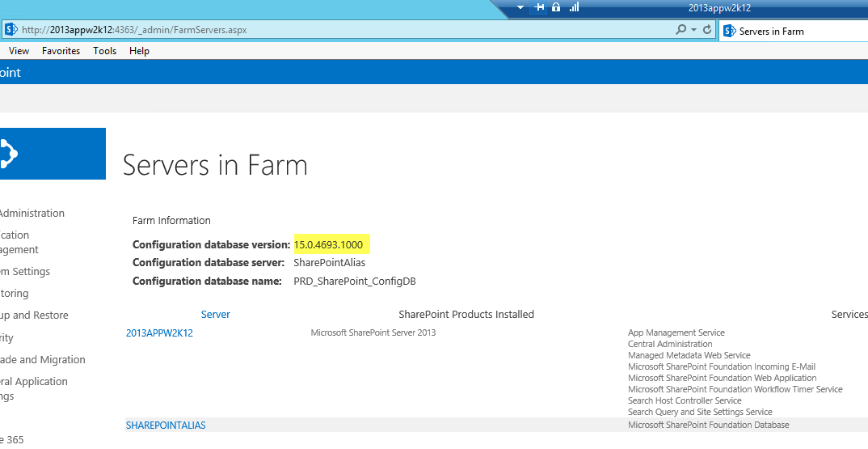Click the Managed Metadata Web Service entry
Screen dimensions: 868x449
click(x=689, y=355)
